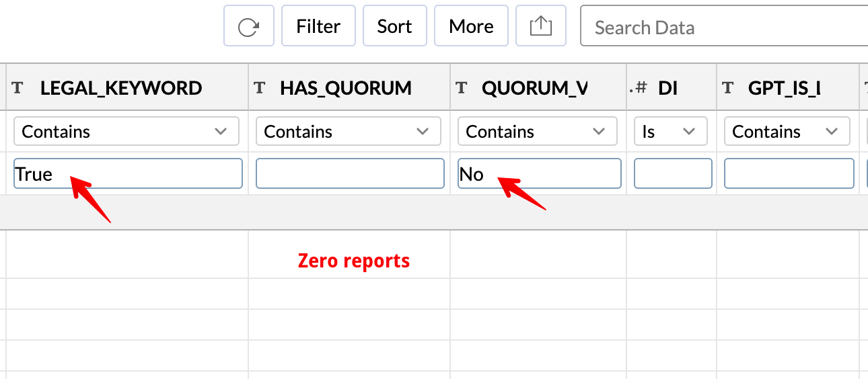This screenshot has width=868, height=379.
Task: Click the export/share icon button
Action: click(x=541, y=26)
